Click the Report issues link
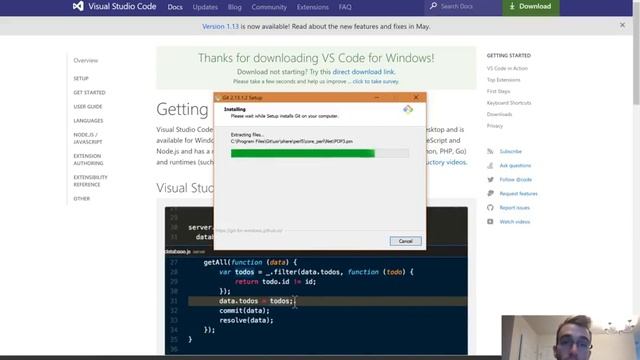This screenshot has width=640, height=360. pos(514,208)
